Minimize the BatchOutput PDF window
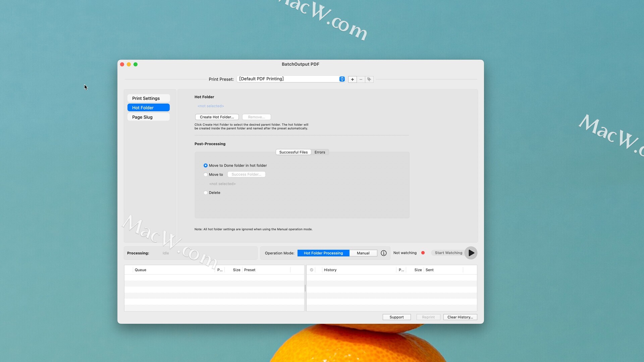Image resolution: width=644 pixels, height=362 pixels. (x=129, y=64)
